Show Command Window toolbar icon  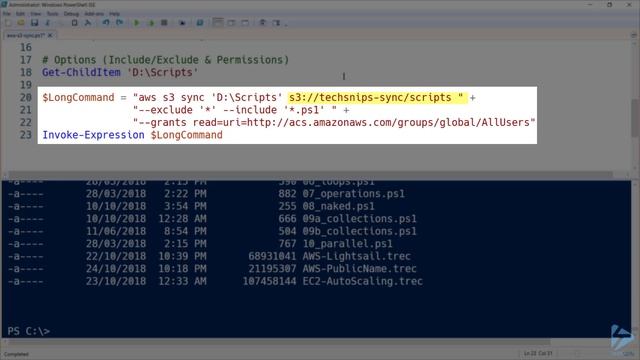click(262, 23)
